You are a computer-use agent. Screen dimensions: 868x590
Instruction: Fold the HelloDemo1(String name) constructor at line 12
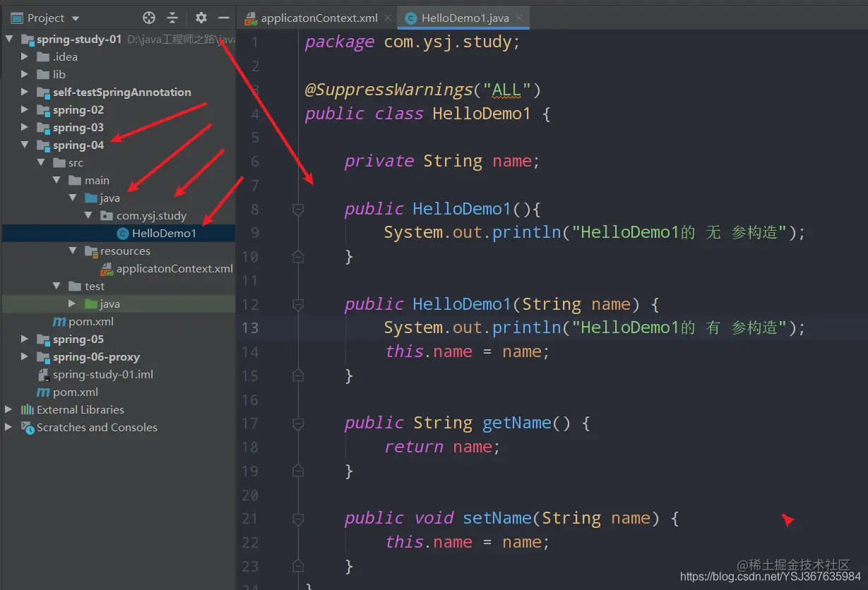point(298,304)
